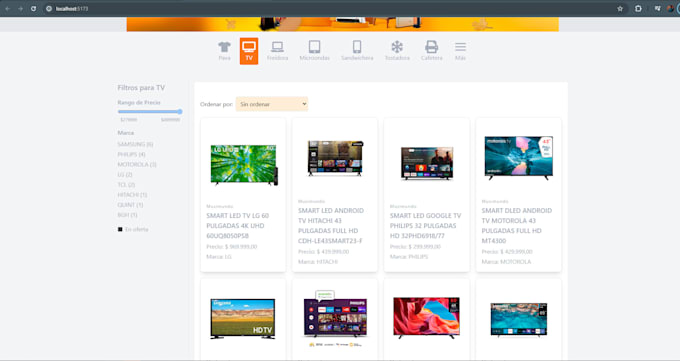The height and width of the screenshot is (361, 680).
Task: Open the Cafetera category icon
Action: 432,47
